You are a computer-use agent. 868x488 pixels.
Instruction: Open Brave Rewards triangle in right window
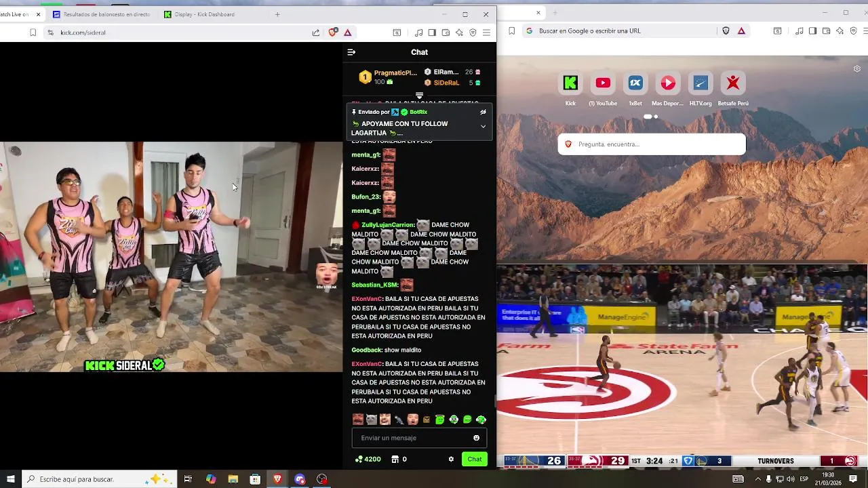click(741, 30)
